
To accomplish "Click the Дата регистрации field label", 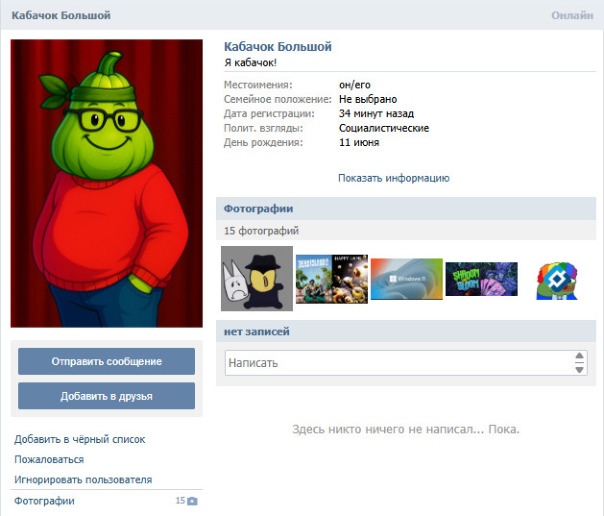I will 269,114.
